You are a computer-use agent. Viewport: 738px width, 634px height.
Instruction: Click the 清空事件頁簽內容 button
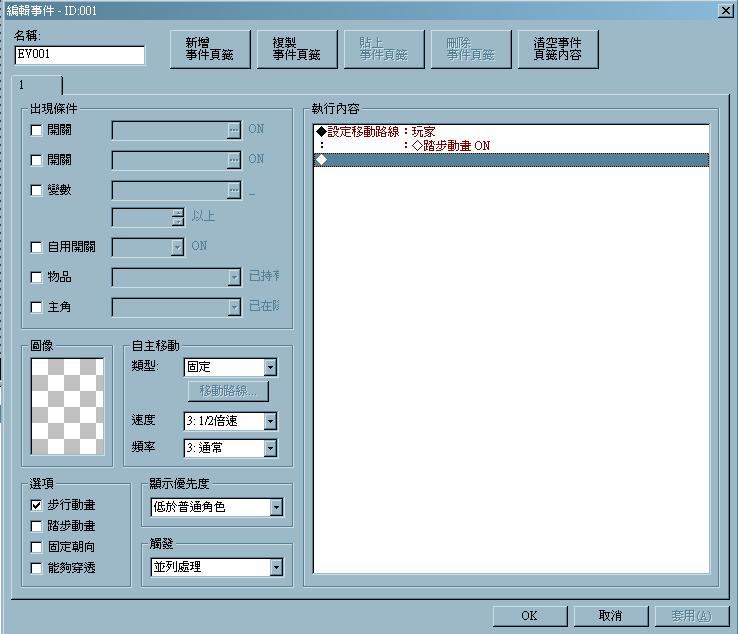(x=558, y=49)
